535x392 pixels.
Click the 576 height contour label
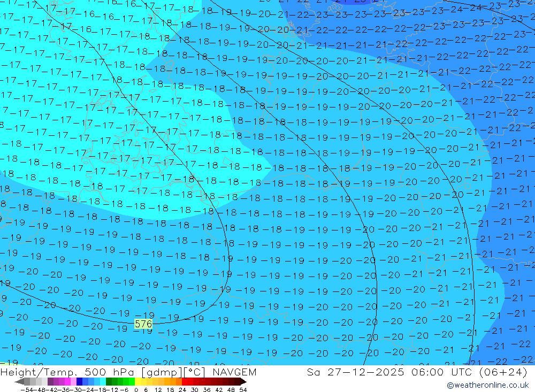(x=143, y=324)
